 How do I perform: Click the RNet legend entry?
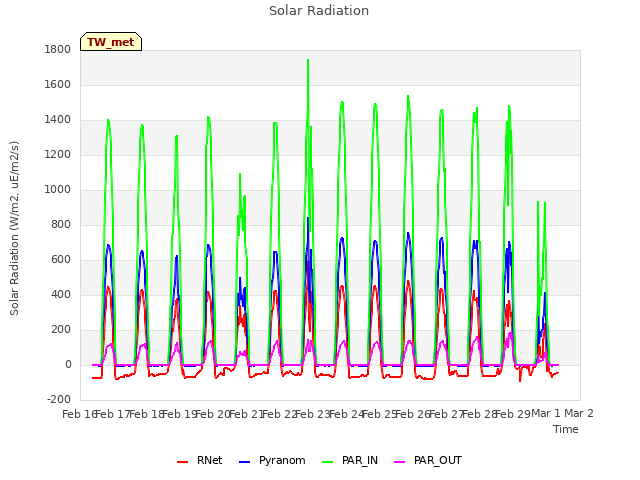click(x=200, y=460)
